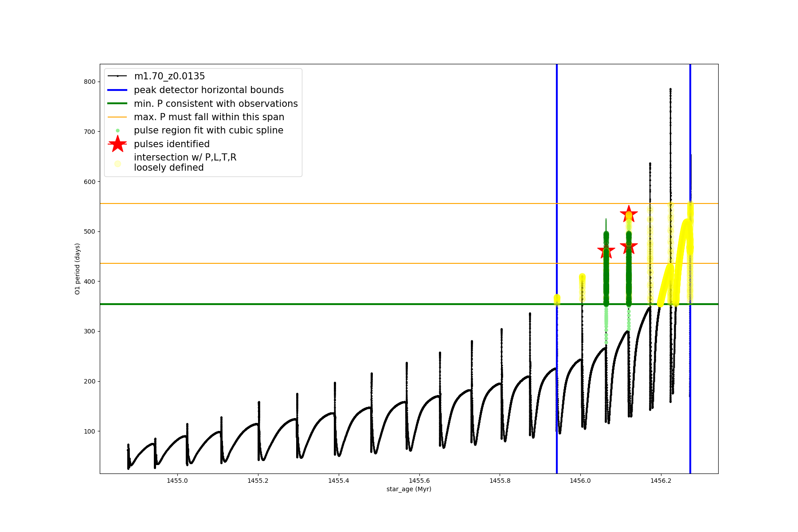Click the 'm1.70_z0.0135' legend label
Viewport: 798px width, 532px height.
pyautogui.click(x=169, y=76)
